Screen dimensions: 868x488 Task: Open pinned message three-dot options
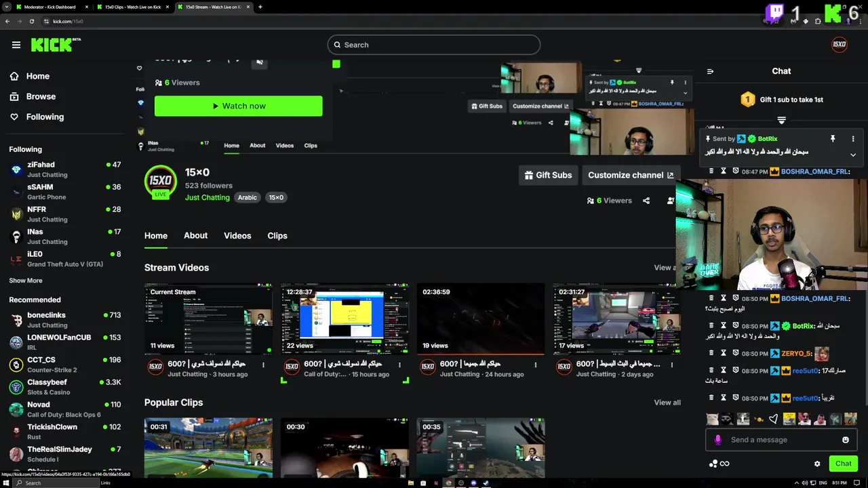pyautogui.click(x=853, y=139)
